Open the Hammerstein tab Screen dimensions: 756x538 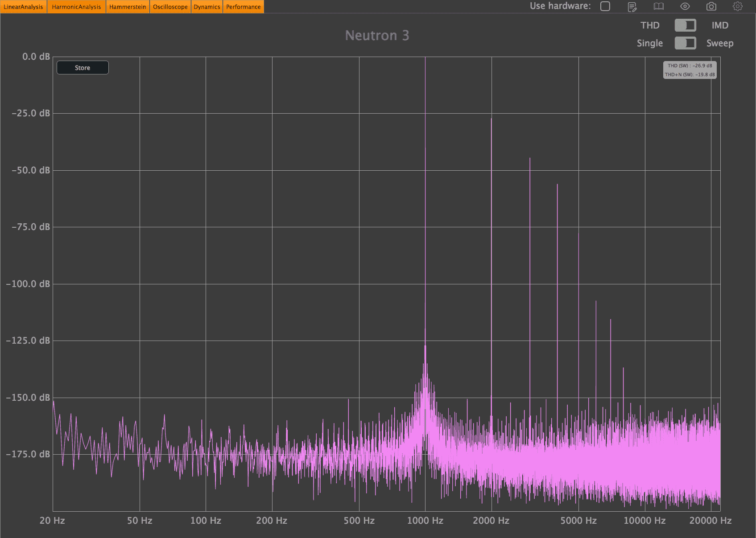[128, 7]
